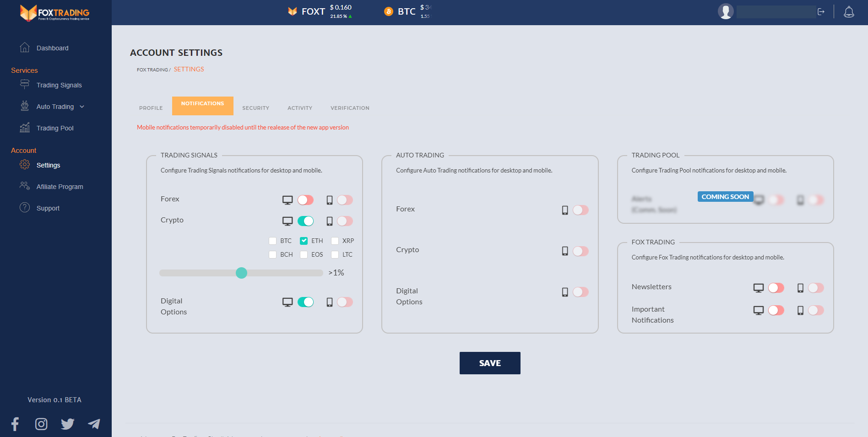Screen dimensions: 868x437
Task: Select the Notifications tab
Action: (203, 106)
